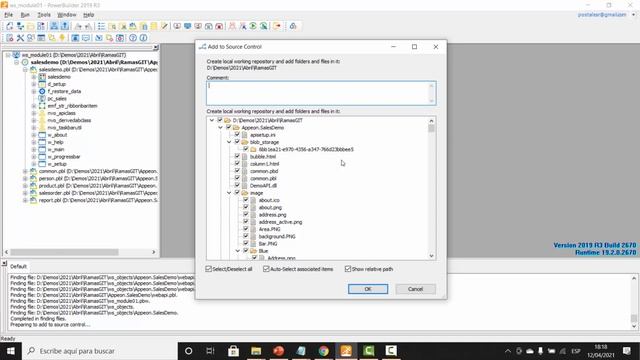The height and width of the screenshot is (360, 640).
Task: Click the Microsoft Store taskbar icon
Action: pyautogui.click(x=233, y=351)
